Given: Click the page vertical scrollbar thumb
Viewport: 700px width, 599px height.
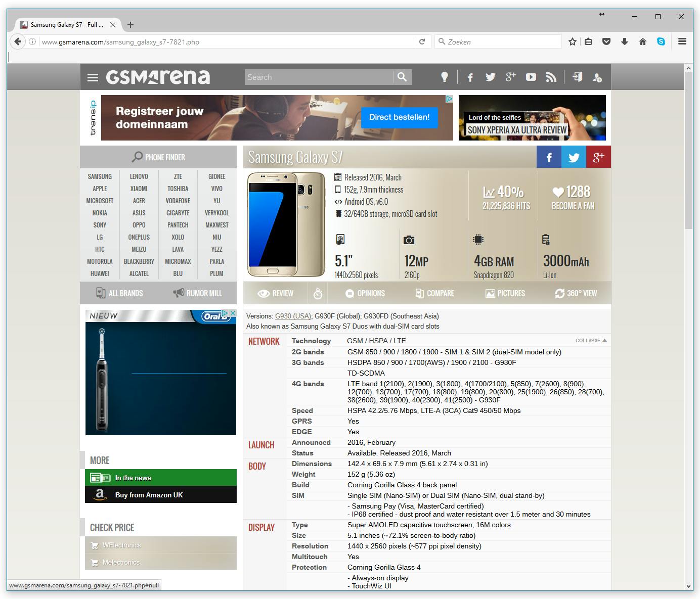Looking at the screenshot, I should tap(688, 151).
